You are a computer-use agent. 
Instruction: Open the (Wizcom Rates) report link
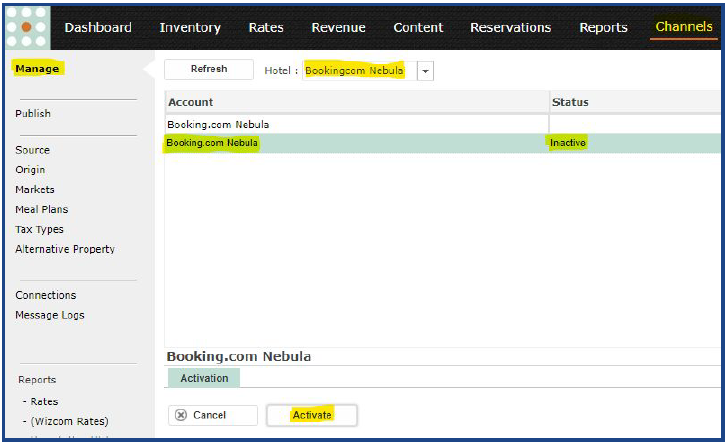point(70,421)
